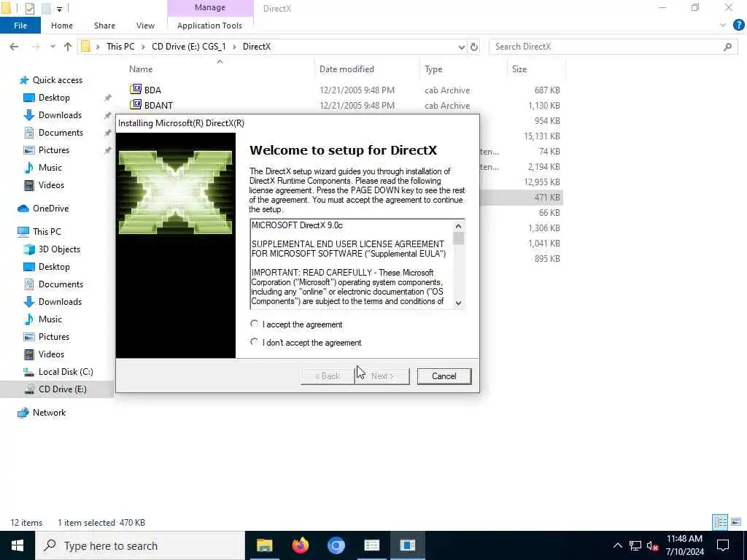This screenshot has height=560, width=747.
Task: Open Network in navigation pane
Action: point(49,413)
